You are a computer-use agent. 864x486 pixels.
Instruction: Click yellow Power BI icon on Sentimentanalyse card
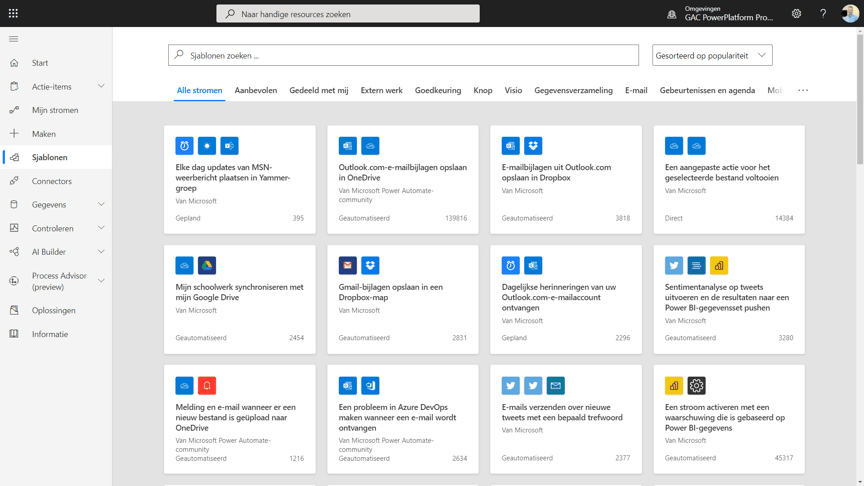(x=719, y=266)
